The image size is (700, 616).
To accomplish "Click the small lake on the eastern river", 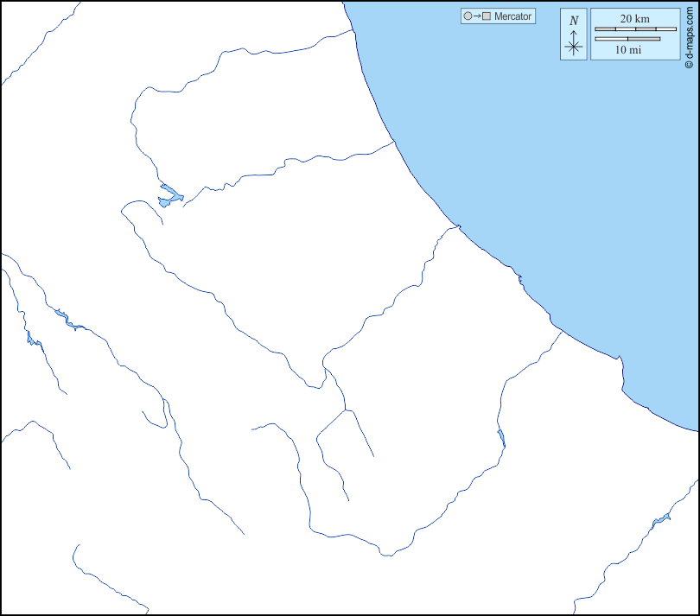I will pyautogui.click(x=501, y=439).
